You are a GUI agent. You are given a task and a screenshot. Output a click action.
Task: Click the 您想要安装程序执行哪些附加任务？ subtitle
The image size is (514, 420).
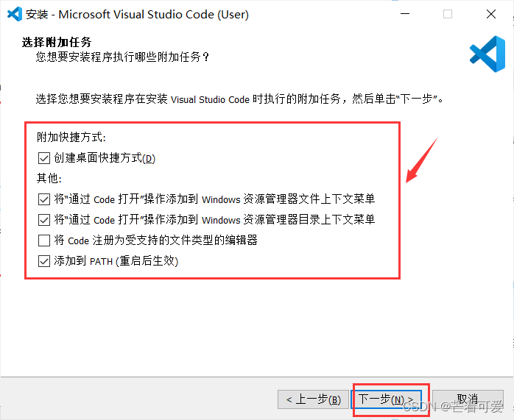click(122, 57)
